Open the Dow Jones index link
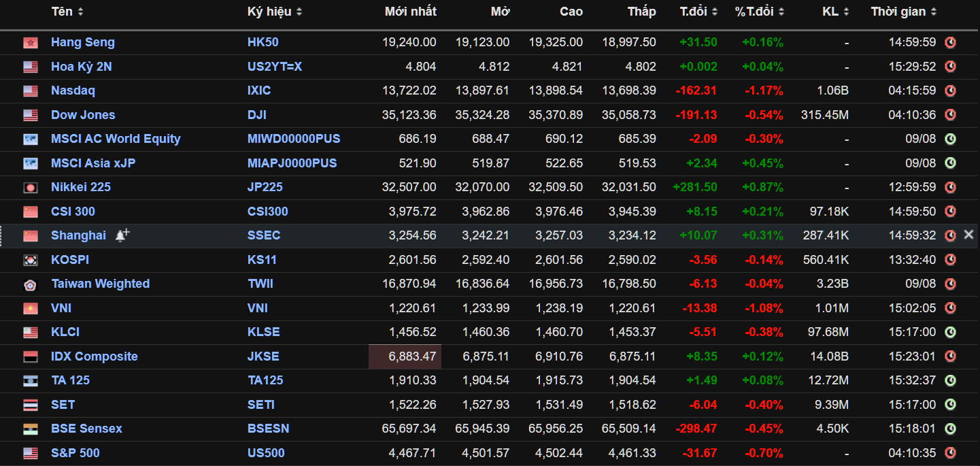 point(82,114)
